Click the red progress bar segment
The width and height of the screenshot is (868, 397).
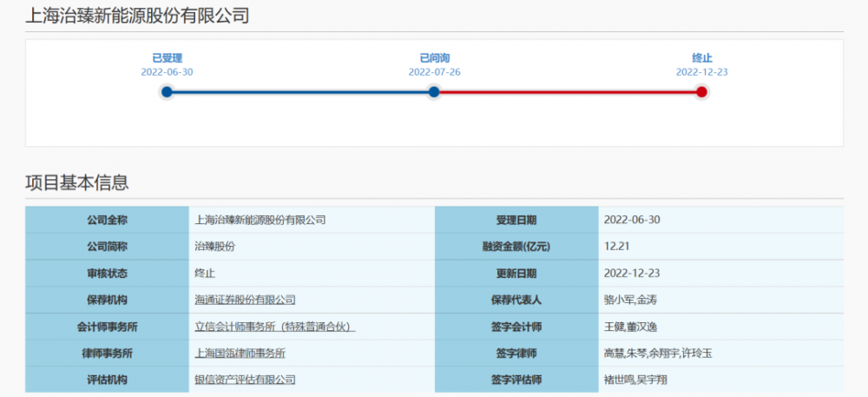click(x=568, y=91)
